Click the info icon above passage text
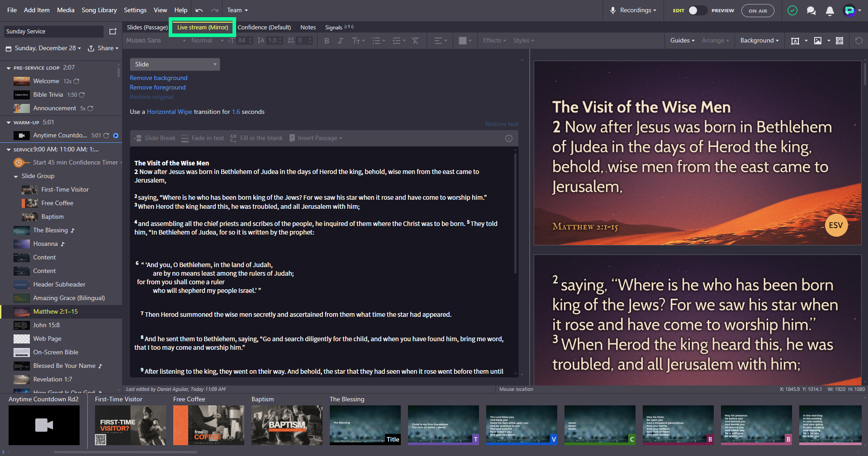 (x=509, y=138)
